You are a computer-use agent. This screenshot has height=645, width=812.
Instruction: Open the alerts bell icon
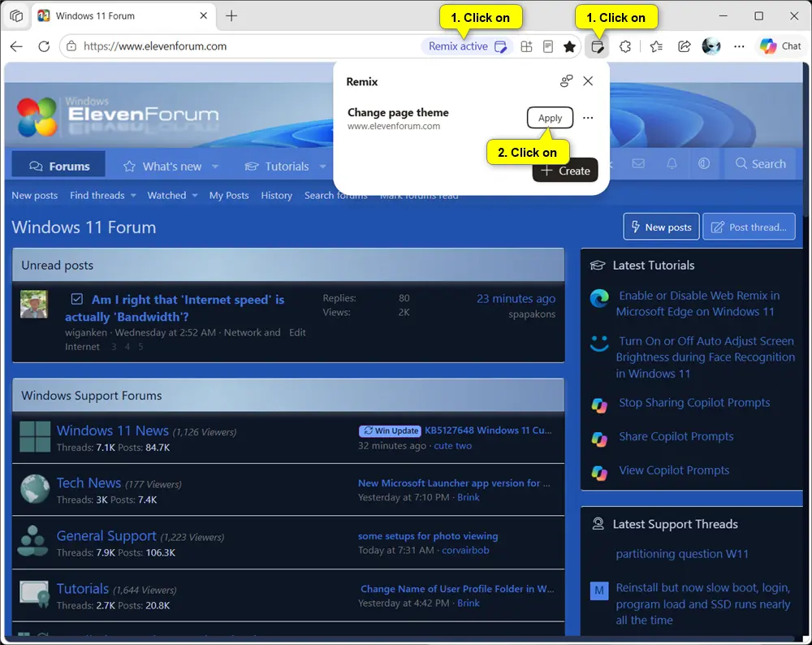click(x=672, y=164)
